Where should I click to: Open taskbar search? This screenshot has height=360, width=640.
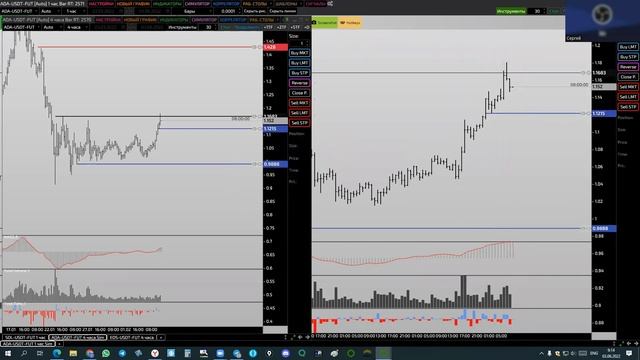click(24, 353)
